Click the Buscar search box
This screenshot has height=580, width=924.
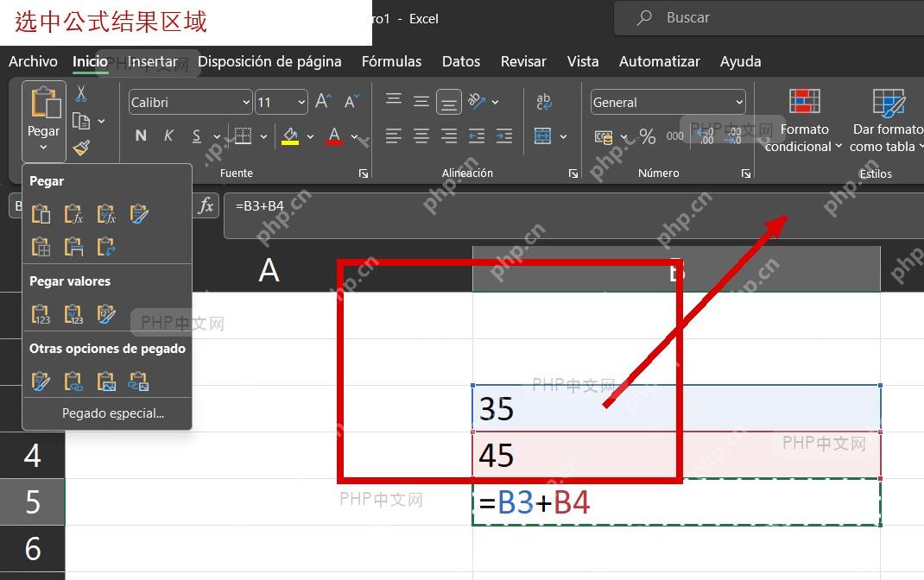769,17
